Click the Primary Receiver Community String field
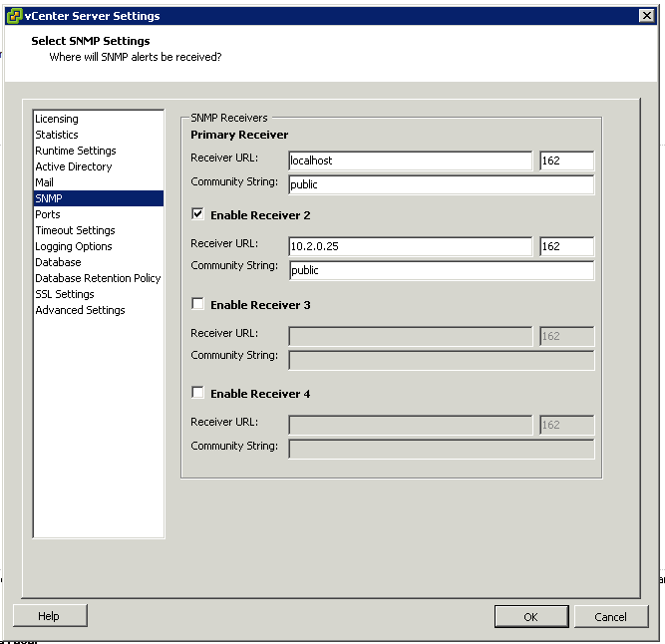This screenshot has height=644, width=665. click(x=441, y=184)
